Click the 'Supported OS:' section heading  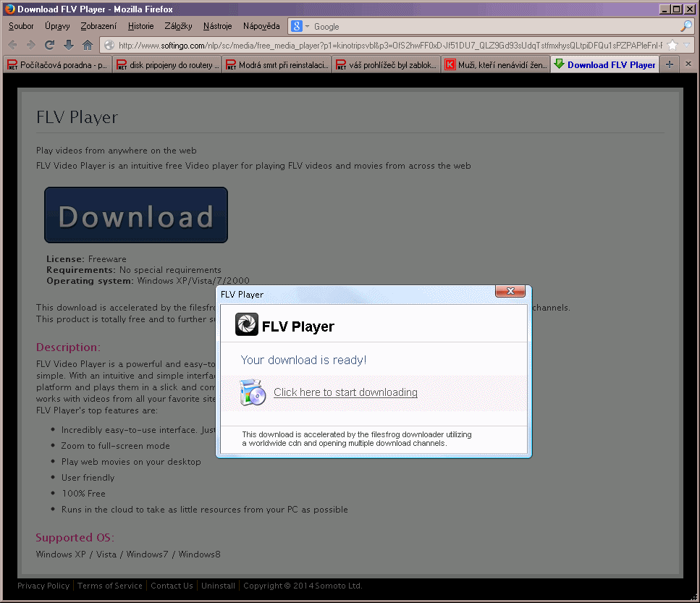click(75, 537)
